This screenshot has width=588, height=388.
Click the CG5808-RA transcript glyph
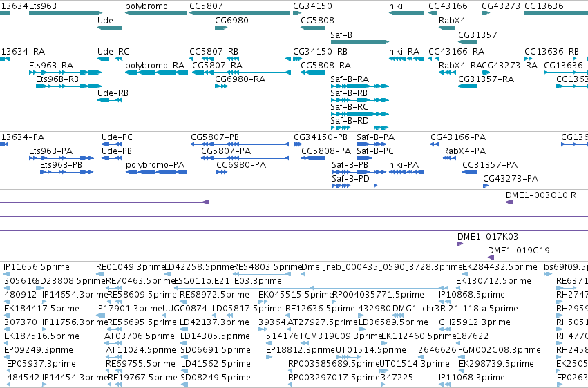[x=313, y=72]
